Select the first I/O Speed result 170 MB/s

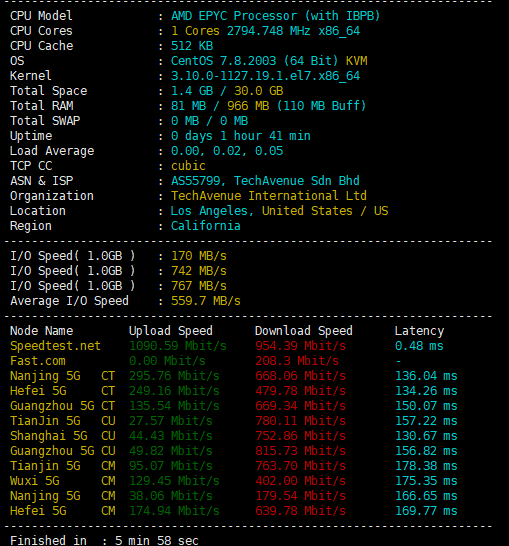pyautogui.click(x=198, y=256)
